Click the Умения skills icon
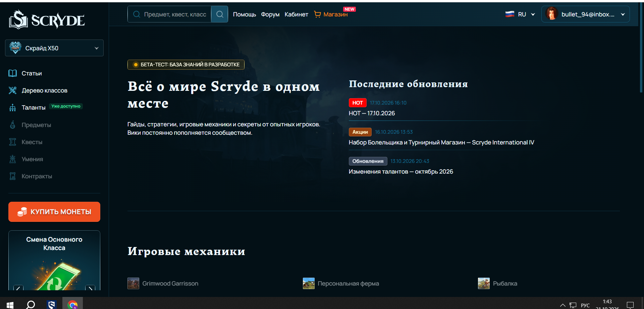 pyautogui.click(x=13, y=159)
